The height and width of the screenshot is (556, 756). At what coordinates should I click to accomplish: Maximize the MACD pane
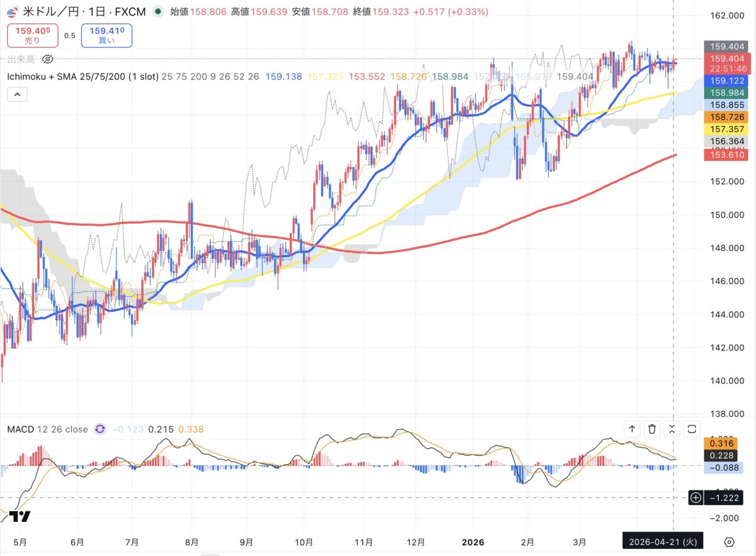(692, 429)
